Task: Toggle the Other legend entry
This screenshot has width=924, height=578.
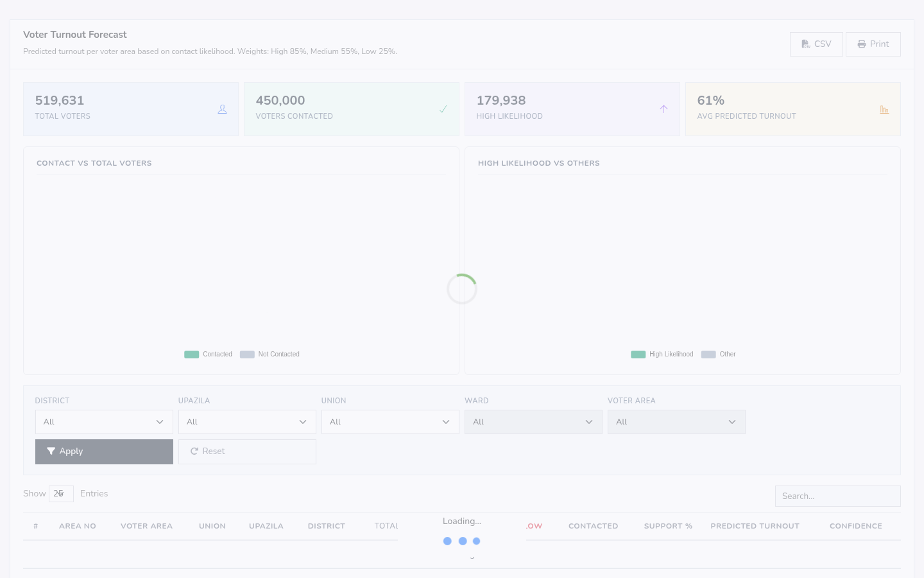Action: coord(719,355)
